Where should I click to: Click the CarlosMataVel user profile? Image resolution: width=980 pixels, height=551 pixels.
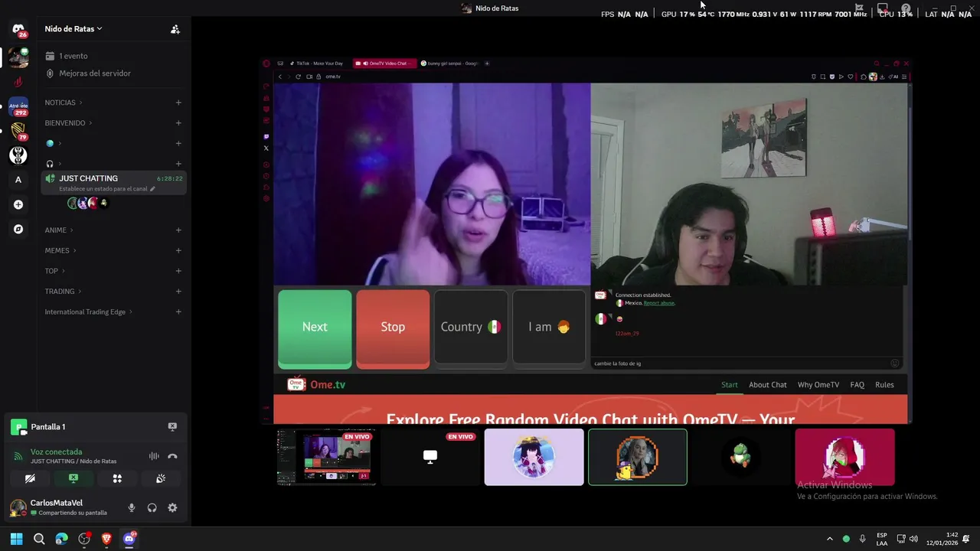pyautogui.click(x=58, y=507)
